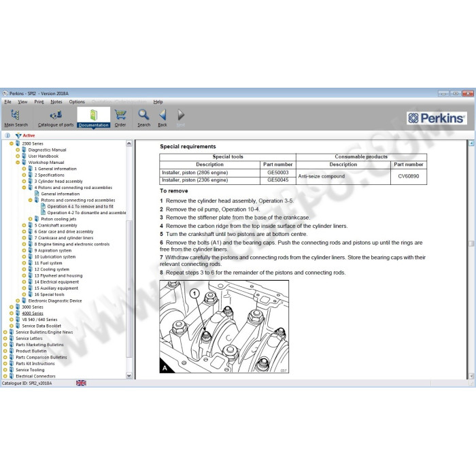Open Operation 4-2 To dismantle and assemble
The height and width of the screenshot is (476, 476).
pos(86,213)
